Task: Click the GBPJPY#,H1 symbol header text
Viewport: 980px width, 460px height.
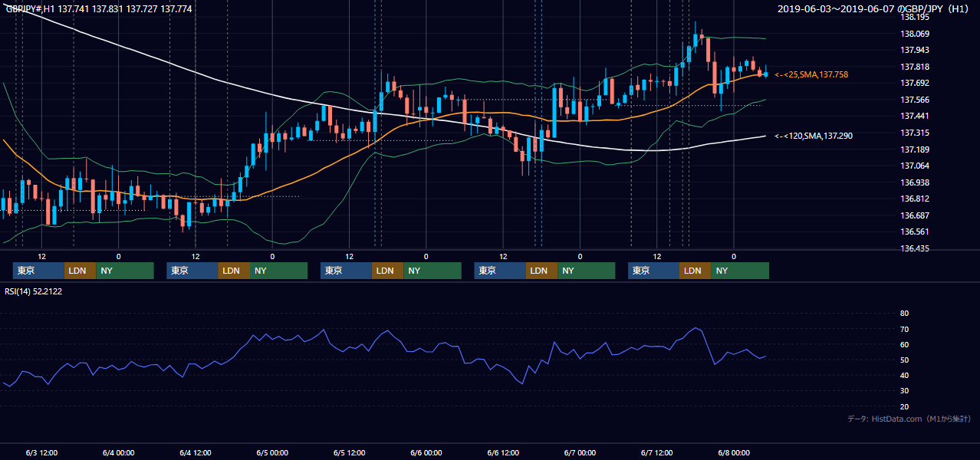Action: [x=99, y=9]
